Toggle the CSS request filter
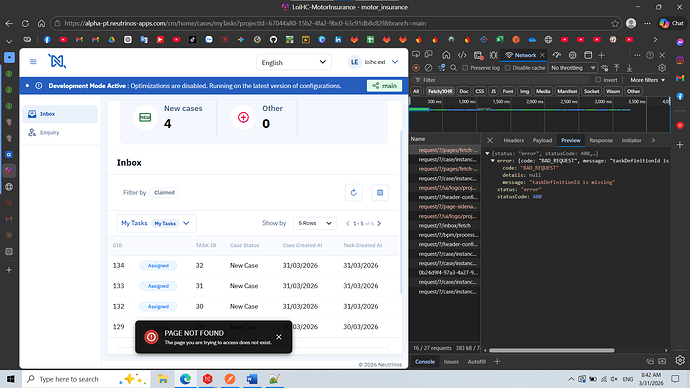This screenshot has width=690, height=388. [479, 91]
